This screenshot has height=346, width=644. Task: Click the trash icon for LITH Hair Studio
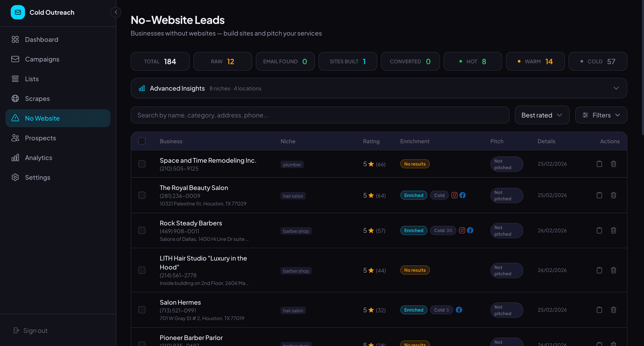pyautogui.click(x=613, y=270)
